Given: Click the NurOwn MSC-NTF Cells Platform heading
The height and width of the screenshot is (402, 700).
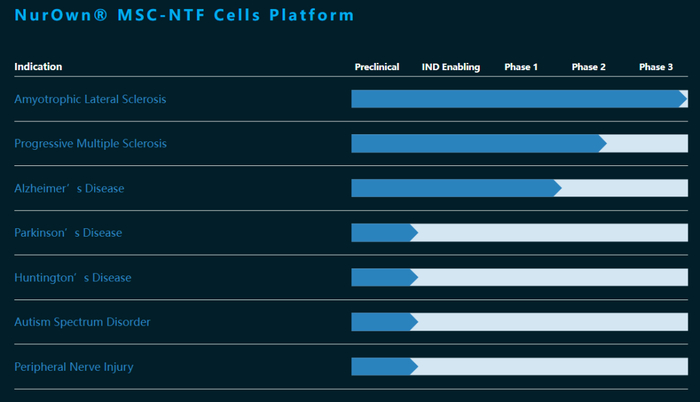Looking at the screenshot, I should (184, 16).
